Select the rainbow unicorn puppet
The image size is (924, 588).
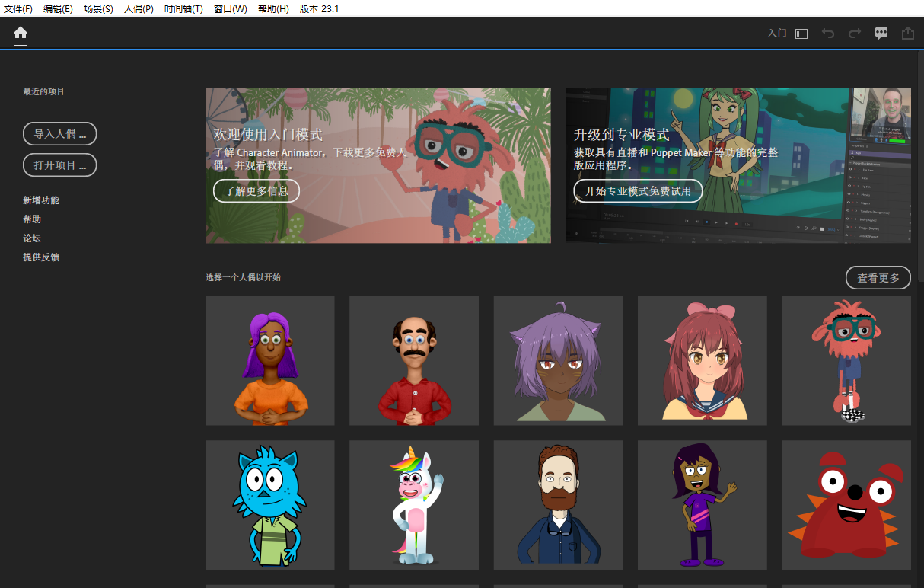[414, 505]
